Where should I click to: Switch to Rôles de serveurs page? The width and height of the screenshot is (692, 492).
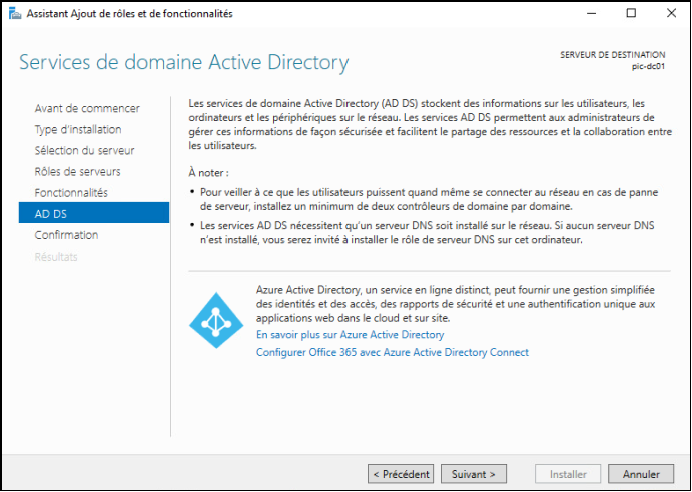pyautogui.click(x=77, y=172)
